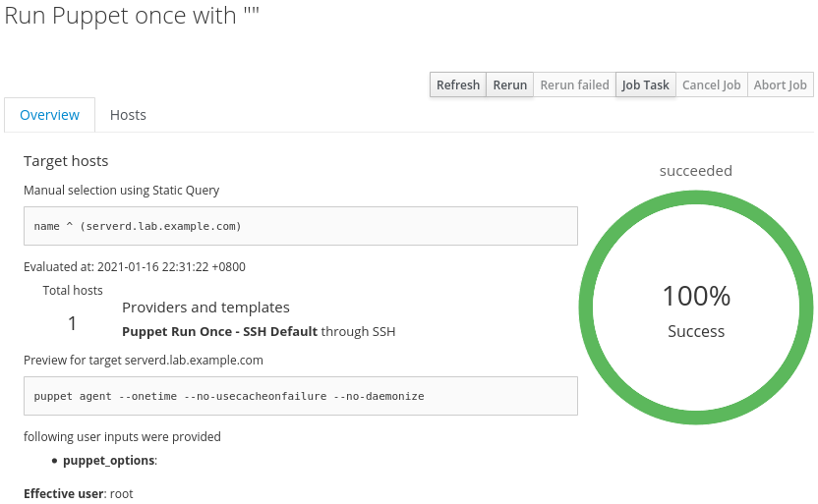Click the Rerun failed button
The image size is (818, 504).
574,84
